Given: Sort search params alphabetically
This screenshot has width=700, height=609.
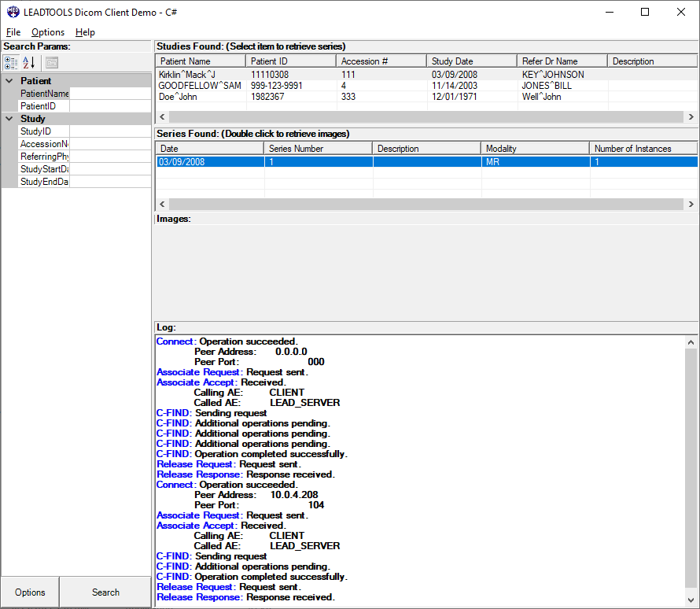Looking at the screenshot, I should coord(28,63).
